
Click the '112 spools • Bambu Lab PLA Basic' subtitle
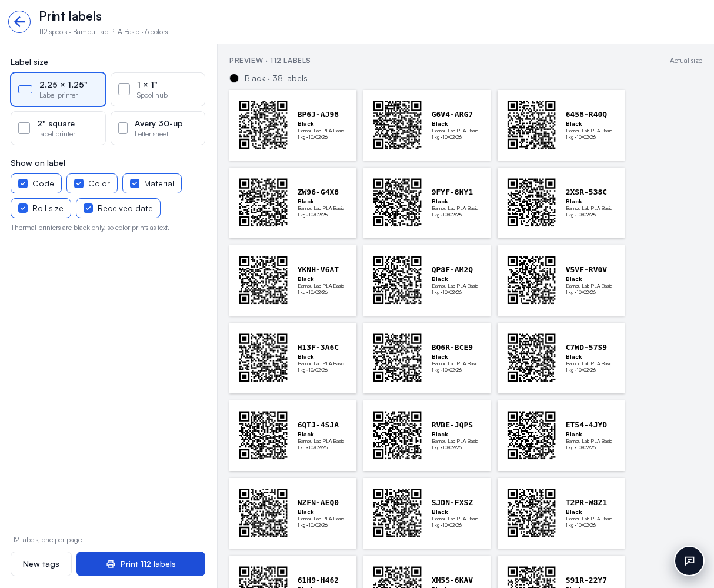coord(104,32)
